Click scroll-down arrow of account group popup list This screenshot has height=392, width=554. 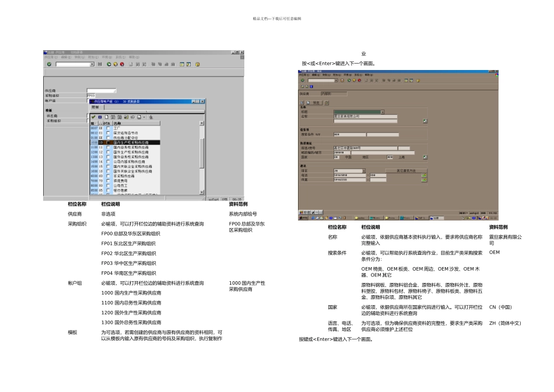point(202,192)
